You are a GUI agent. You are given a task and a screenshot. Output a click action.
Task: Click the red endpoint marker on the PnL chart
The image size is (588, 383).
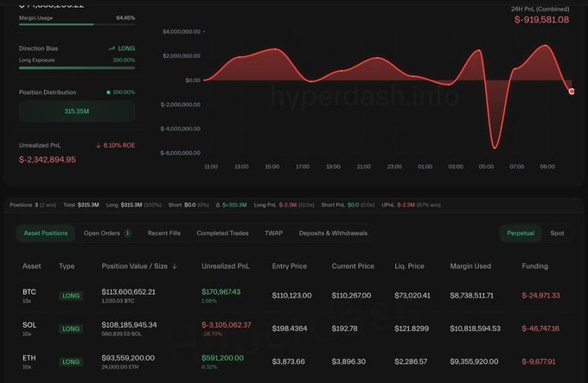pos(572,91)
